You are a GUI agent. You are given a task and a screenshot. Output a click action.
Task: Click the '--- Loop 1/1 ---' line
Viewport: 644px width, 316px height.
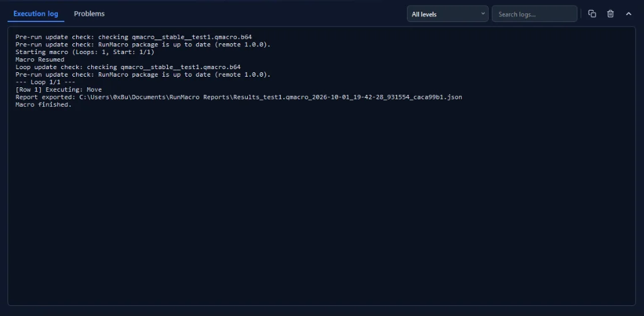click(45, 82)
